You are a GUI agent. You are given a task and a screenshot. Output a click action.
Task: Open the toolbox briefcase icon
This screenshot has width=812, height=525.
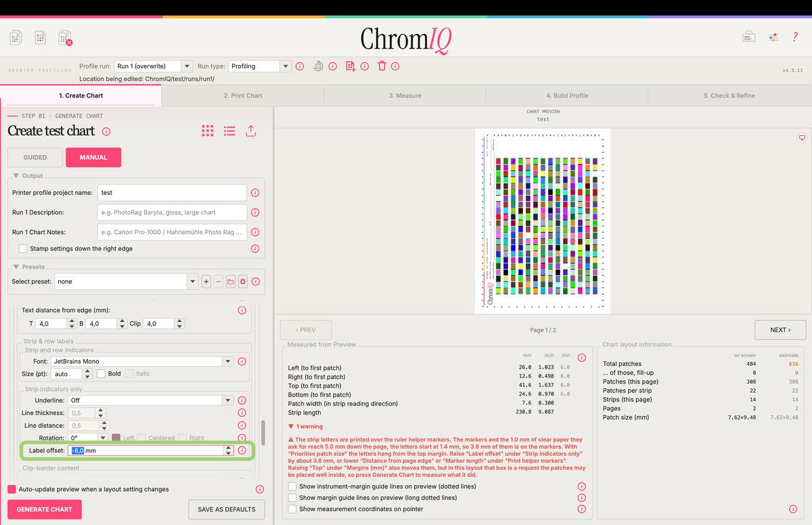point(749,37)
